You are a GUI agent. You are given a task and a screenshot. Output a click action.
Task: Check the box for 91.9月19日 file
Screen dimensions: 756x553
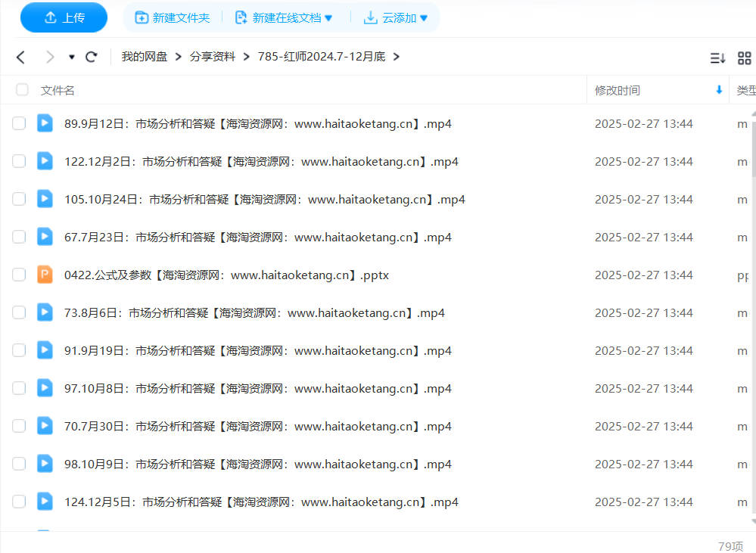[x=19, y=350]
